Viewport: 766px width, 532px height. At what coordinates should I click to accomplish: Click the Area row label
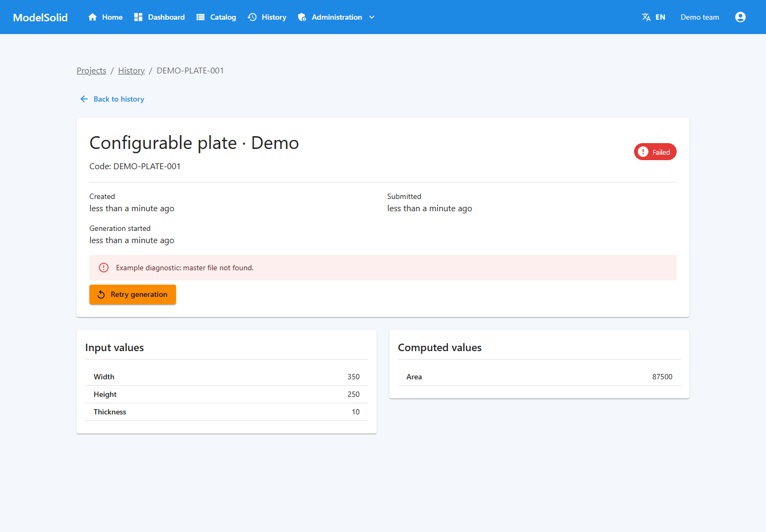(414, 377)
